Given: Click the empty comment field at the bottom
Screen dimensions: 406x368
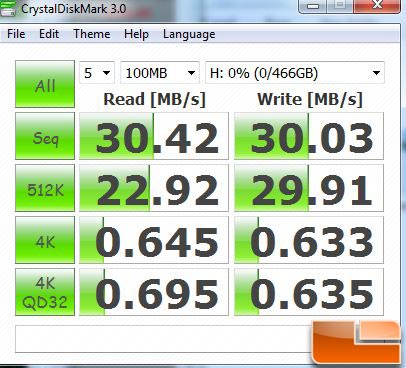Looking at the screenshot, I should (x=163, y=339).
